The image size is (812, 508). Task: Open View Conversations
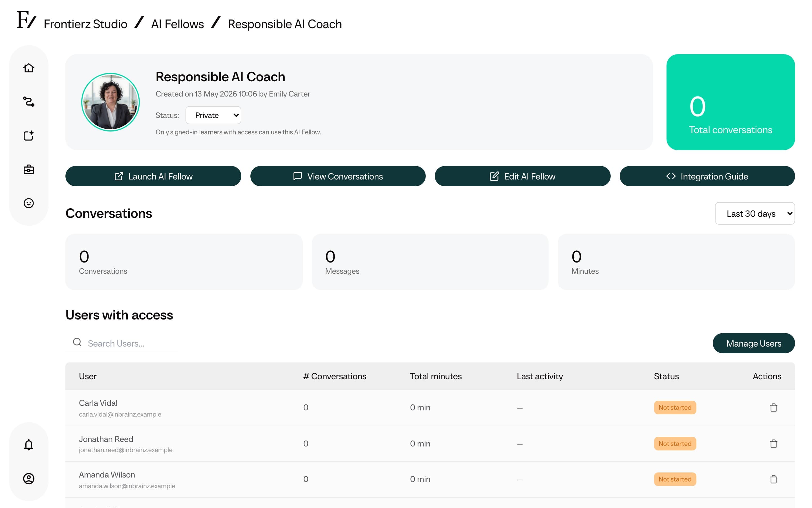[x=338, y=176]
